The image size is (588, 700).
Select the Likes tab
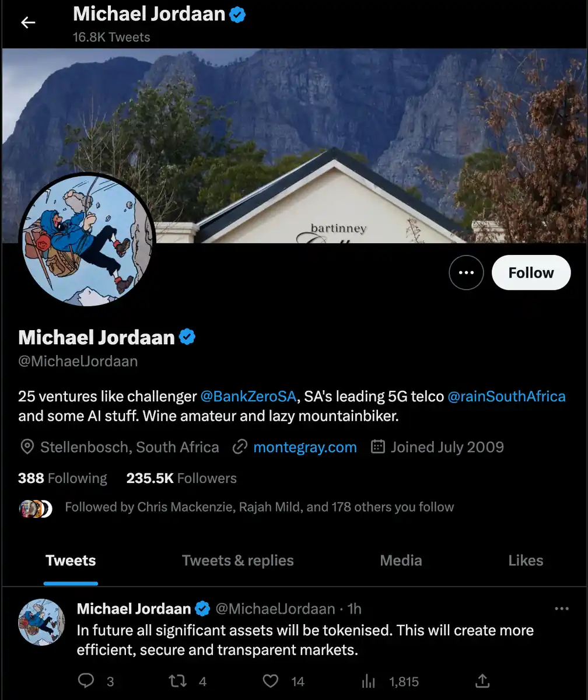[526, 561]
